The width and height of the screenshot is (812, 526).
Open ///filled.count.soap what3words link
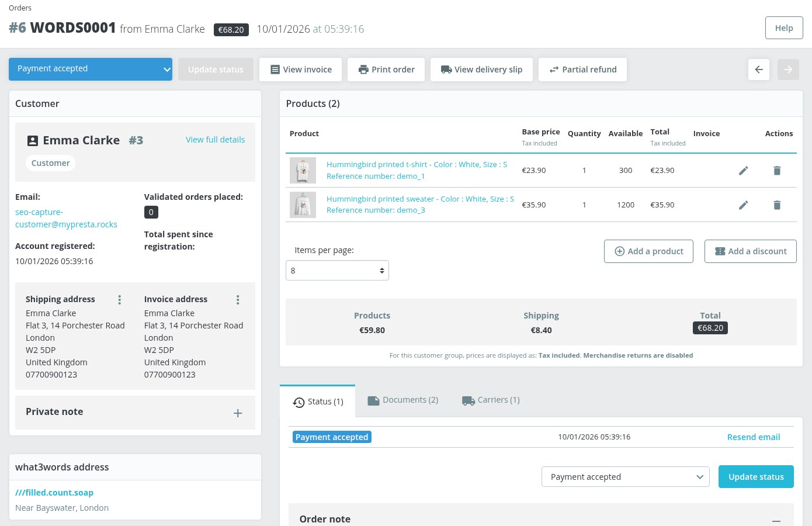tap(54, 493)
